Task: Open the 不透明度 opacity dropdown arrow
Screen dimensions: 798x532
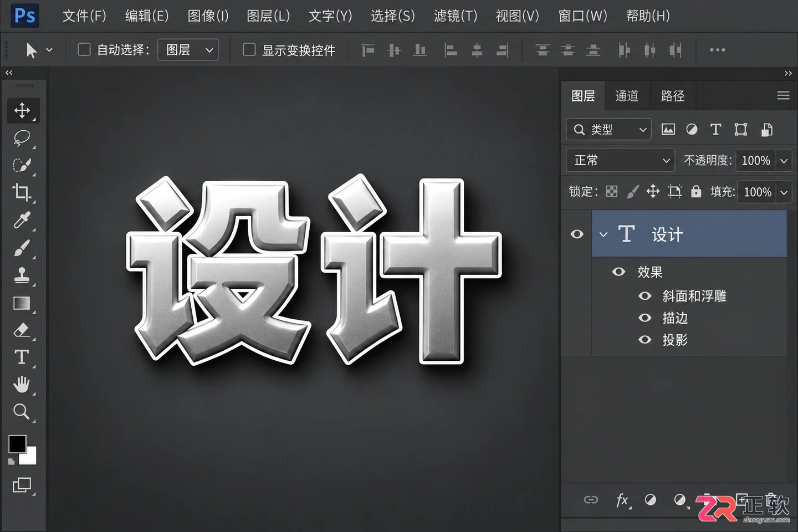Action: (784, 161)
